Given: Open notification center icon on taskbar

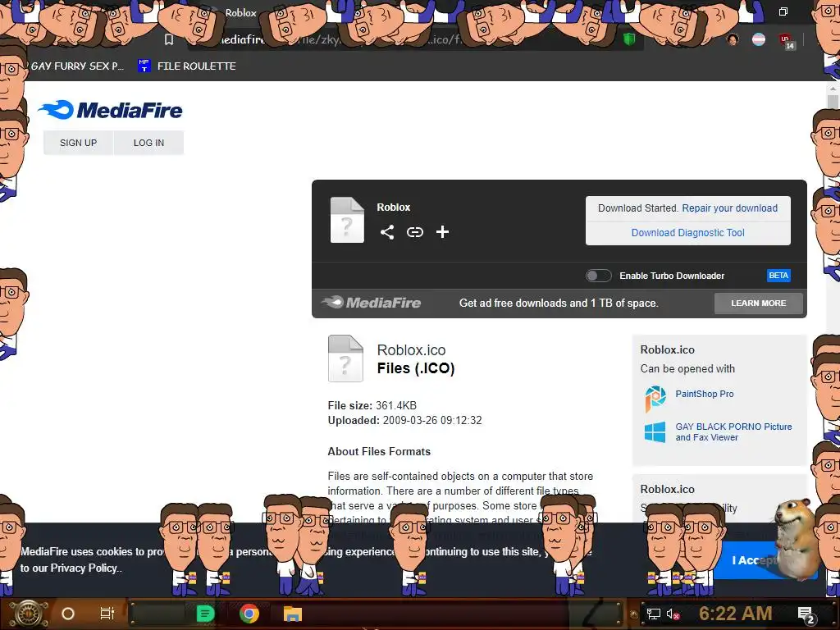Looking at the screenshot, I should pos(806,615).
